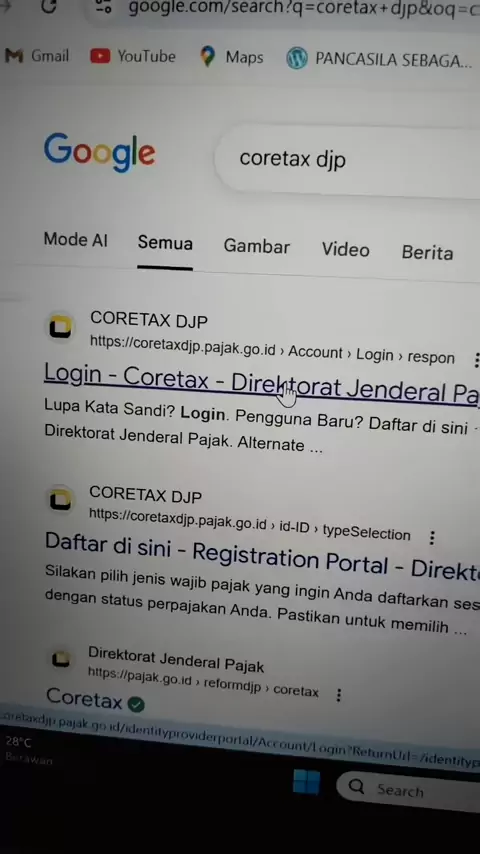Open options menu for Daftar di sini result
Viewport: 480px width, 854px height.
point(432,538)
